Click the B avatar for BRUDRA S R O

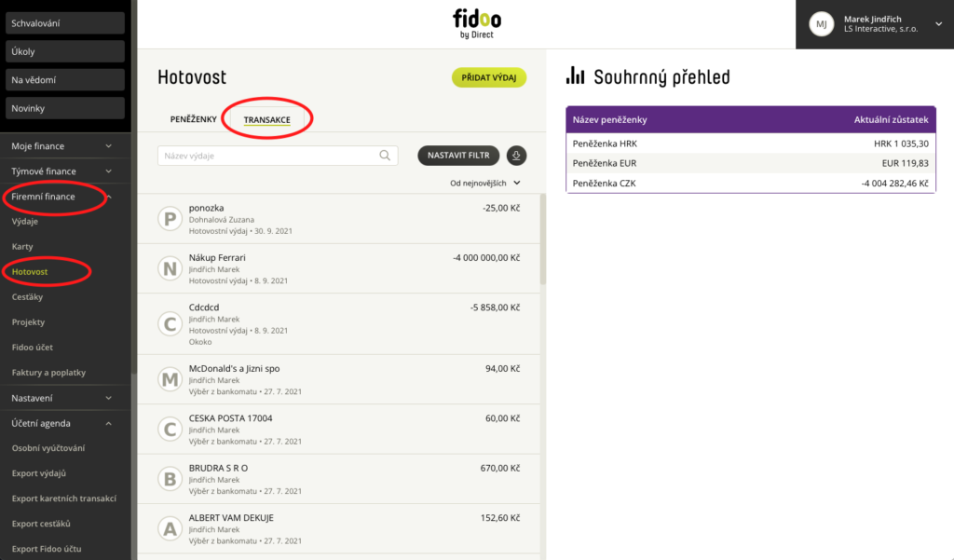(x=170, y=479)
